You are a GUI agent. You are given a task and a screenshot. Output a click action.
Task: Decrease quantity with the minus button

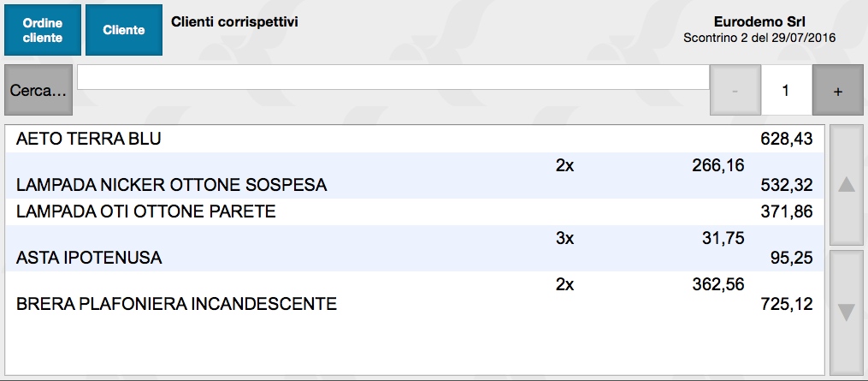[735, 91]
